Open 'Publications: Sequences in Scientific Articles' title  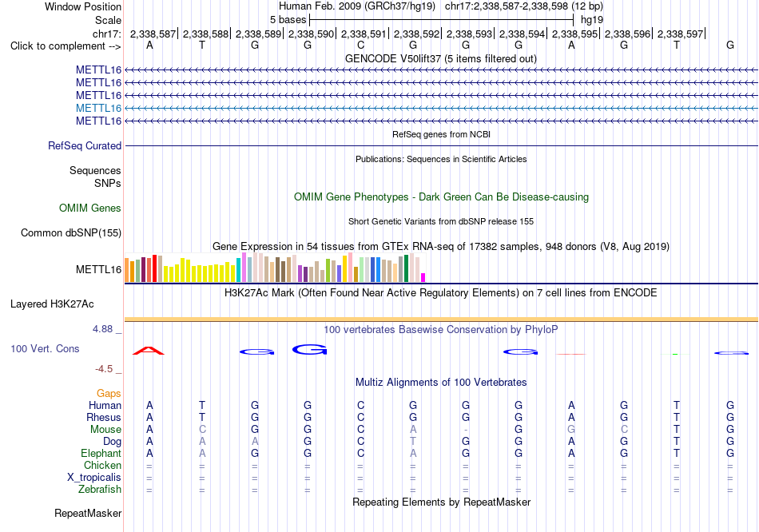click(441, 159)
